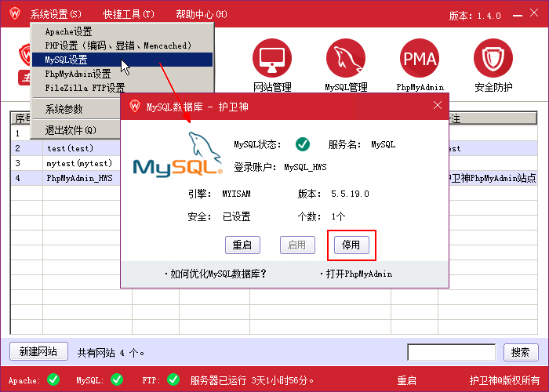Screen dimensions: 549x392
Task: Click the version value 5.5.19.0
Action: 350,194
